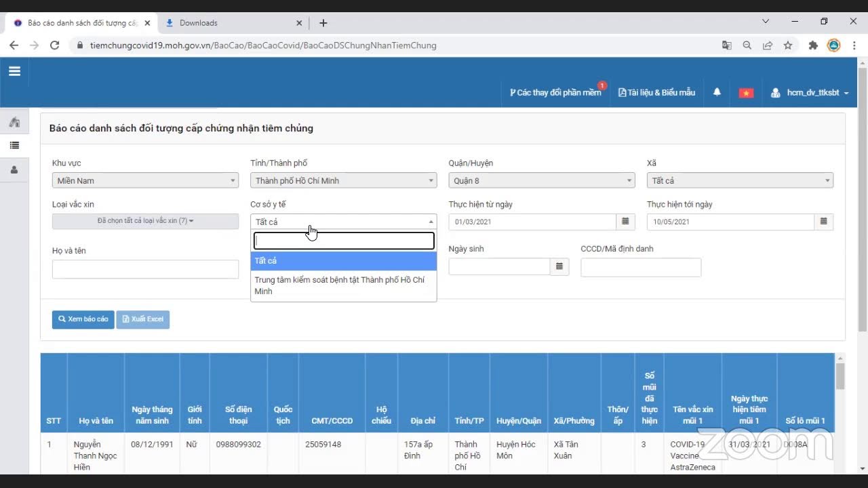
Task: Select the 'Báo cáo danh sách' browser tab
Action: [x=81, y=23]
